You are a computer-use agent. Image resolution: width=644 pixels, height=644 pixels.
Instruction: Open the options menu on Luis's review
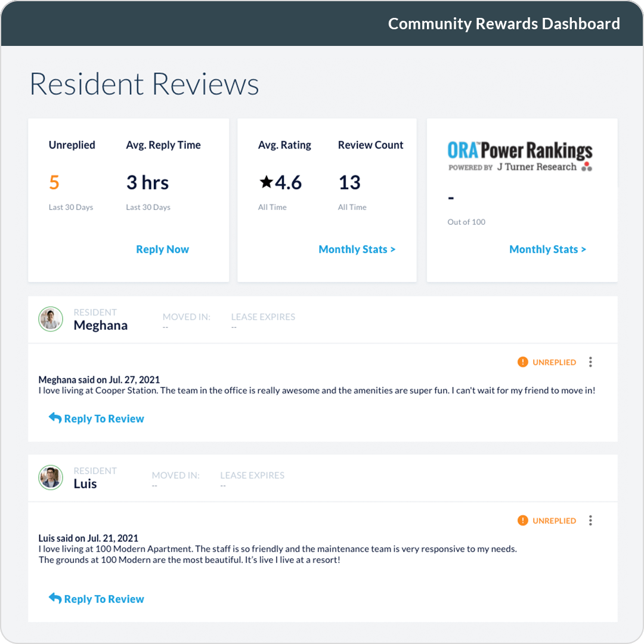(590, 520)
